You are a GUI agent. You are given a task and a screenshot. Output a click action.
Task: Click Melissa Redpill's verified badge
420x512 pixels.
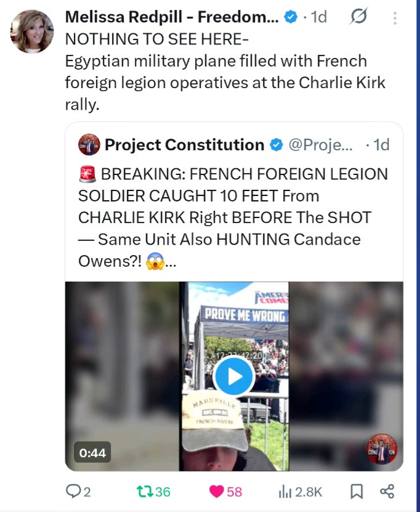(291, 18)
